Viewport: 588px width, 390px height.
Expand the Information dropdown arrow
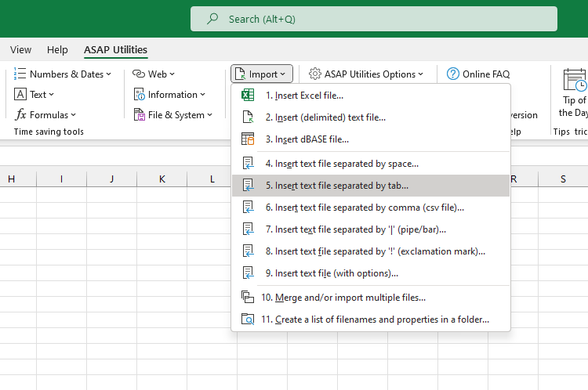[203, 95]
